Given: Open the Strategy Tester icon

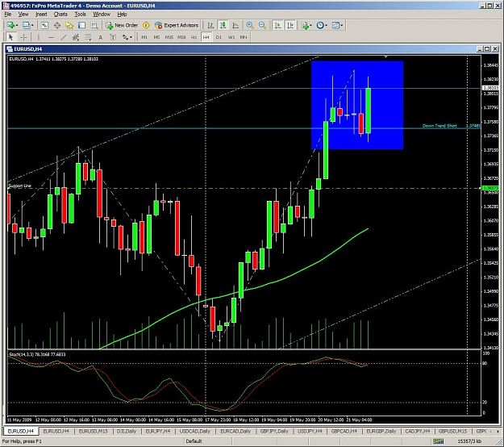Looking at the screenshot, I should 94,25.
